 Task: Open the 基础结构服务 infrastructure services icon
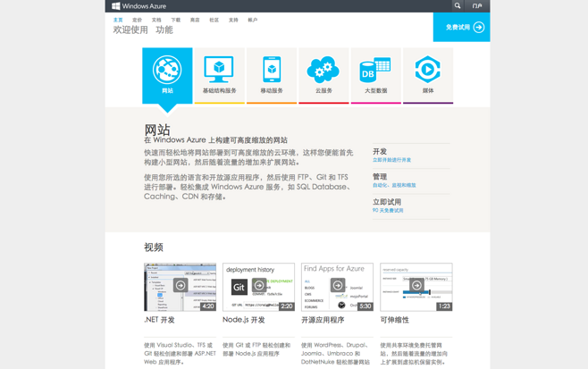[x=219, y=71]
